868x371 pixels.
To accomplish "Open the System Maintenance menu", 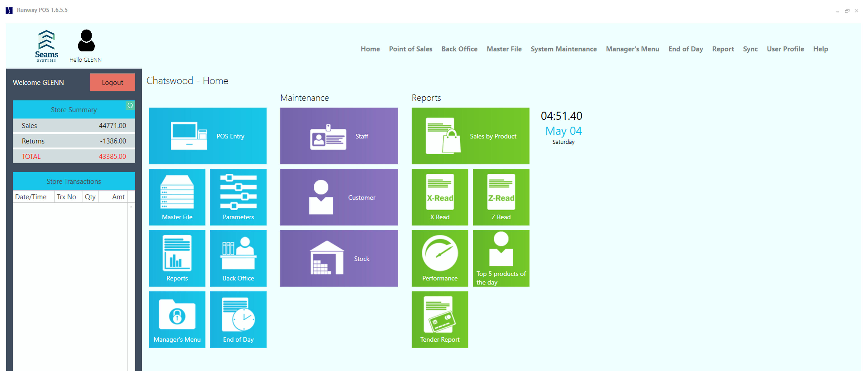I will click(x=563, y=49).
